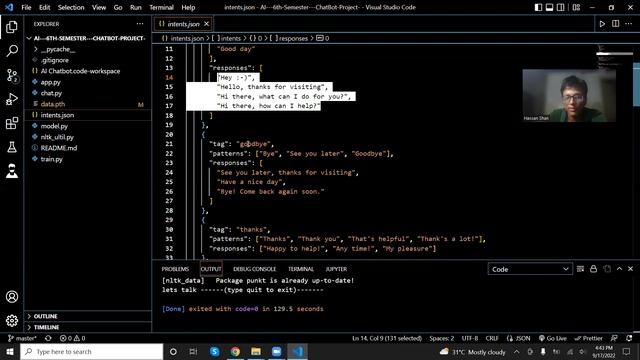The image size is (640, 360).
Task: Synchronize changes icon in status bar
Action: [48, 338]
